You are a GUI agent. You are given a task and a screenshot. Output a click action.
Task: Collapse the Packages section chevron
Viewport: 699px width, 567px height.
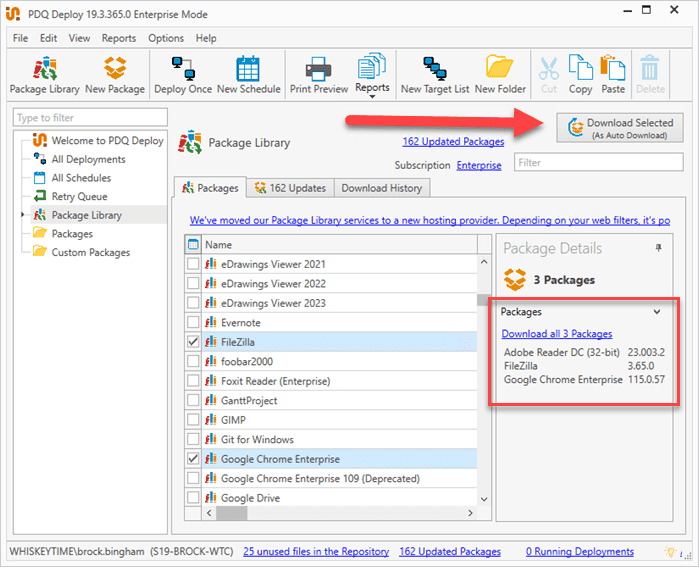[657, 312]
